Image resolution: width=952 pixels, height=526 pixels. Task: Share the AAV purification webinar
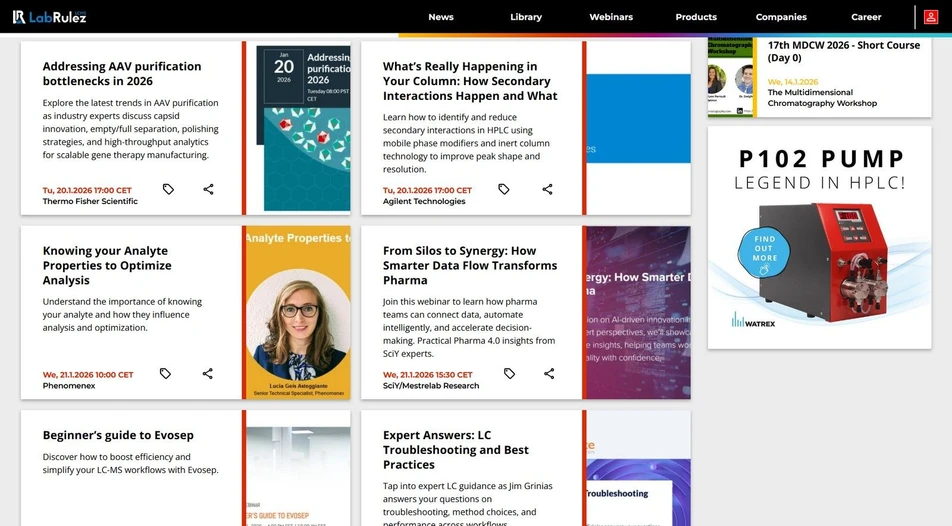click(x=208, y=189)
